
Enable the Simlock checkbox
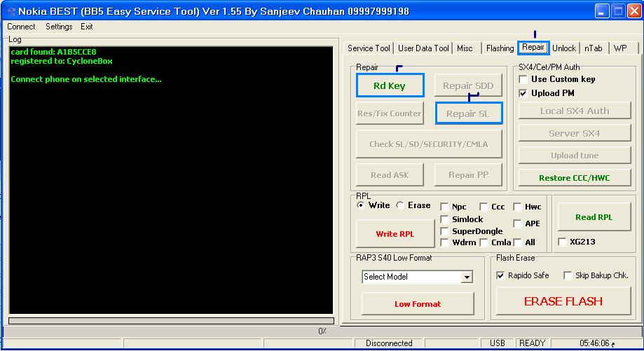[x=444, y=219]
